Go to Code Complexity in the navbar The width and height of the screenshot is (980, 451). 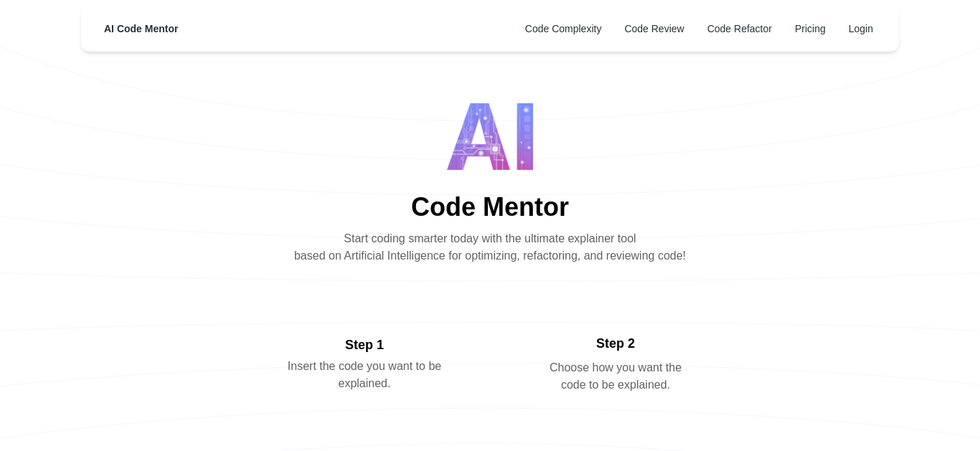(x=563, y=29)
